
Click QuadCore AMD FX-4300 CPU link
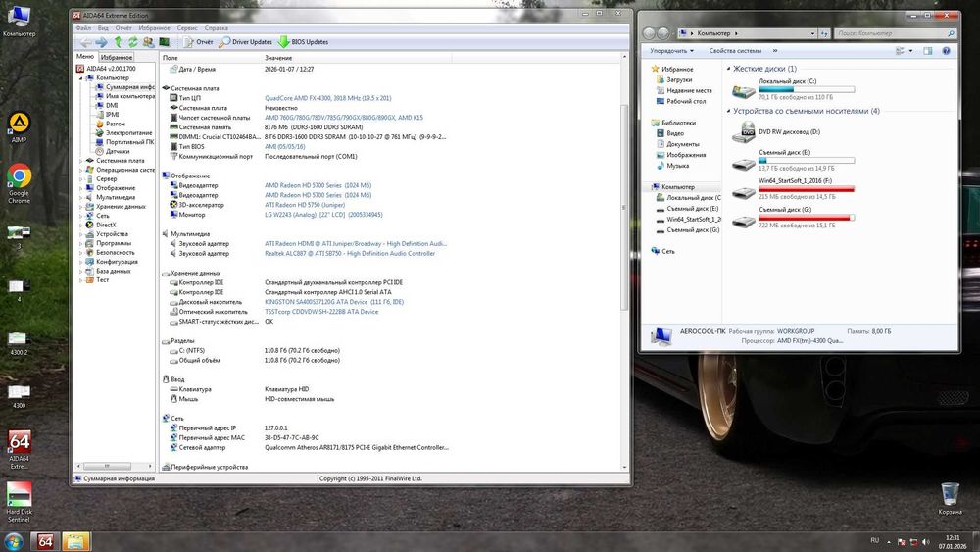[x=327, y=98]
